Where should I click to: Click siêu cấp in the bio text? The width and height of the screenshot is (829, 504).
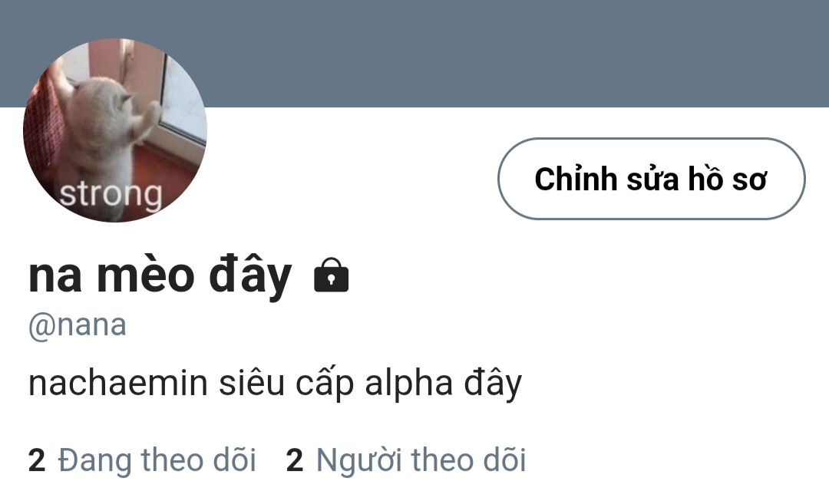[x=286, y=384]
